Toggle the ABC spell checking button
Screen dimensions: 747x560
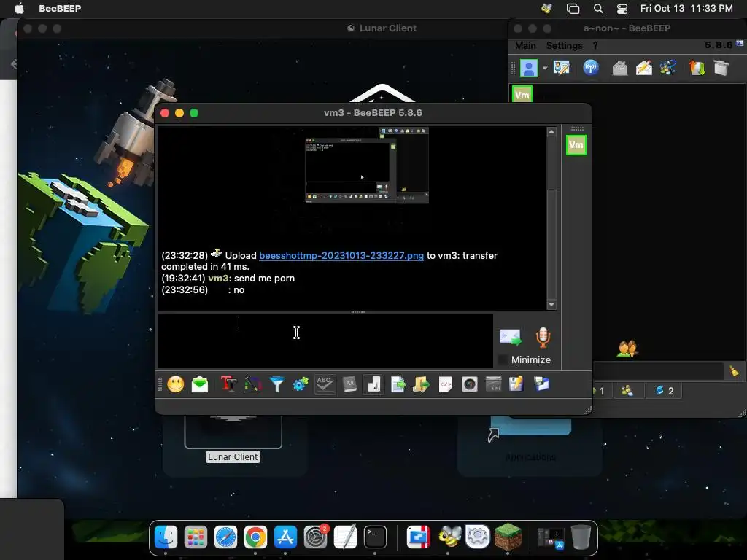325,384
